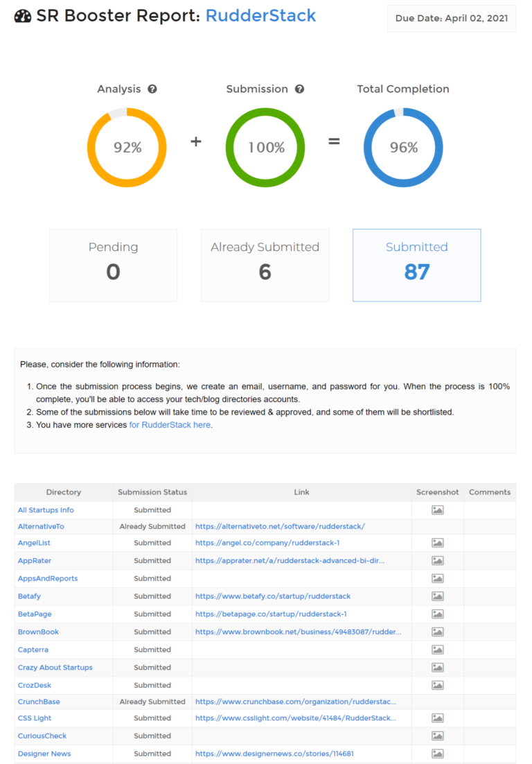Image resolution: width=532 pixels, height=764 pixels.
Task: View the Designer News screenshot icon
Action: (438, 754)
